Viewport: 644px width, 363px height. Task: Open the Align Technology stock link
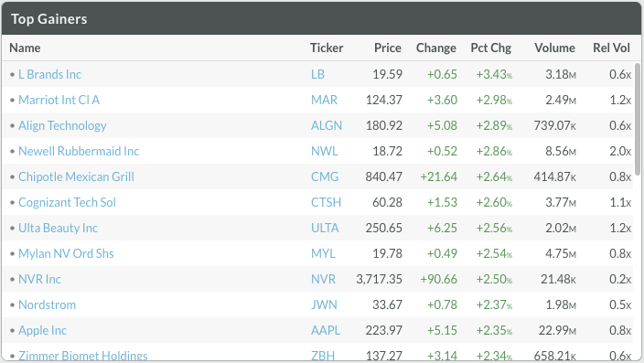point(62,125)
